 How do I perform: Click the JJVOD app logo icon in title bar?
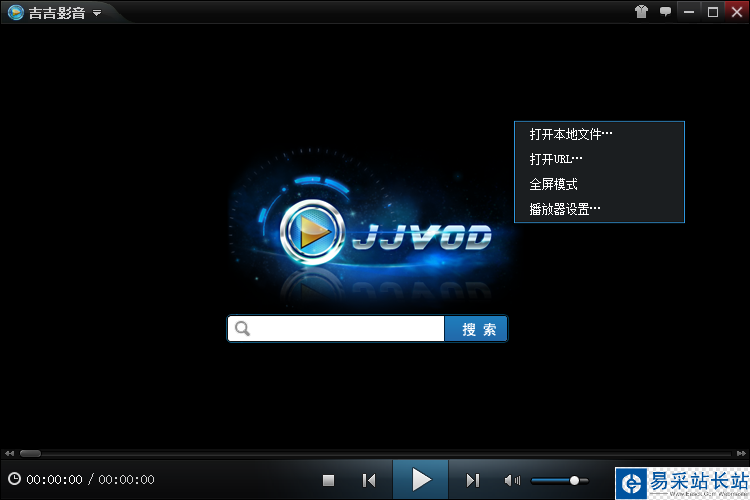point(16,12)
